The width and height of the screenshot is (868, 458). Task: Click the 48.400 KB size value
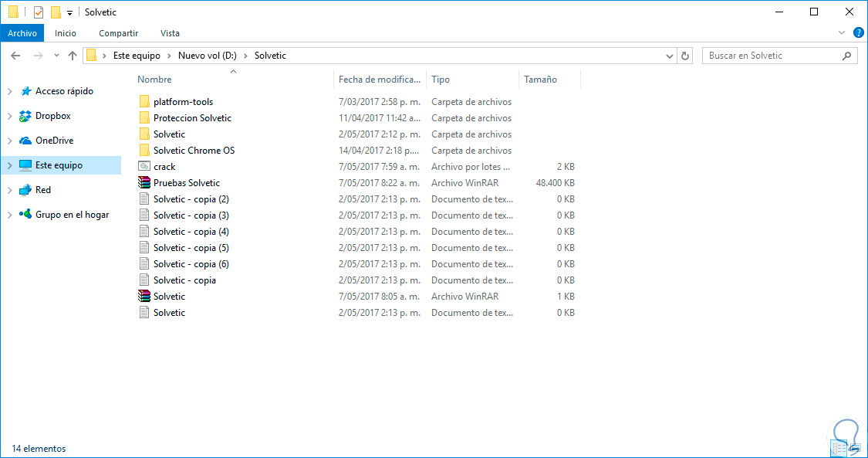(556, 183)
